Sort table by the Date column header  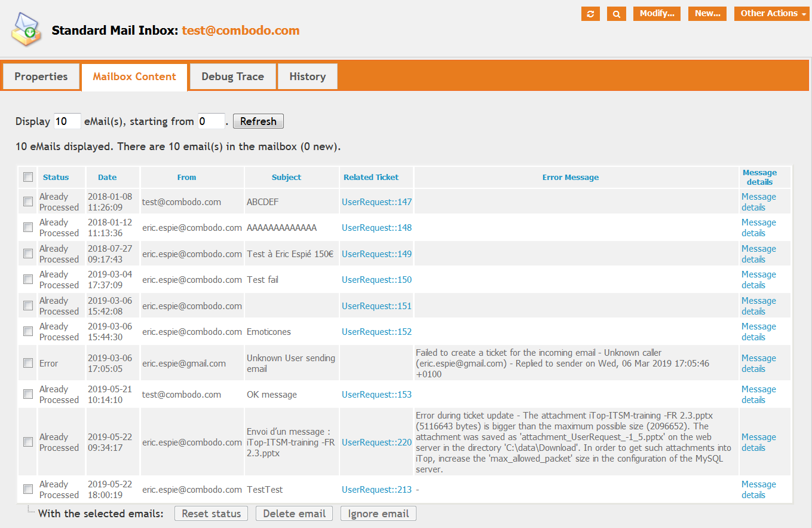108,177
